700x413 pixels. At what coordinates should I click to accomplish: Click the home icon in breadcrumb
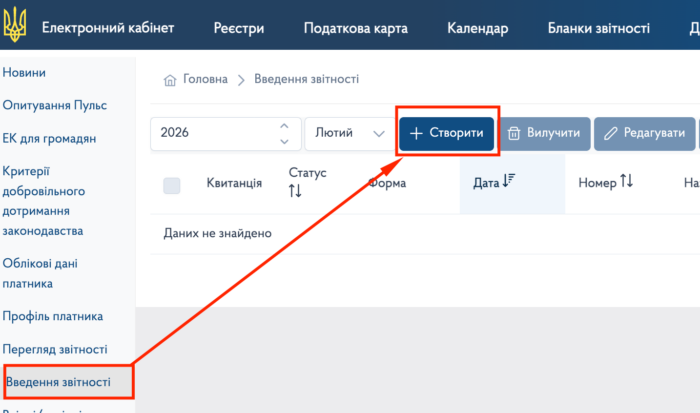click(x=170, y=80)
